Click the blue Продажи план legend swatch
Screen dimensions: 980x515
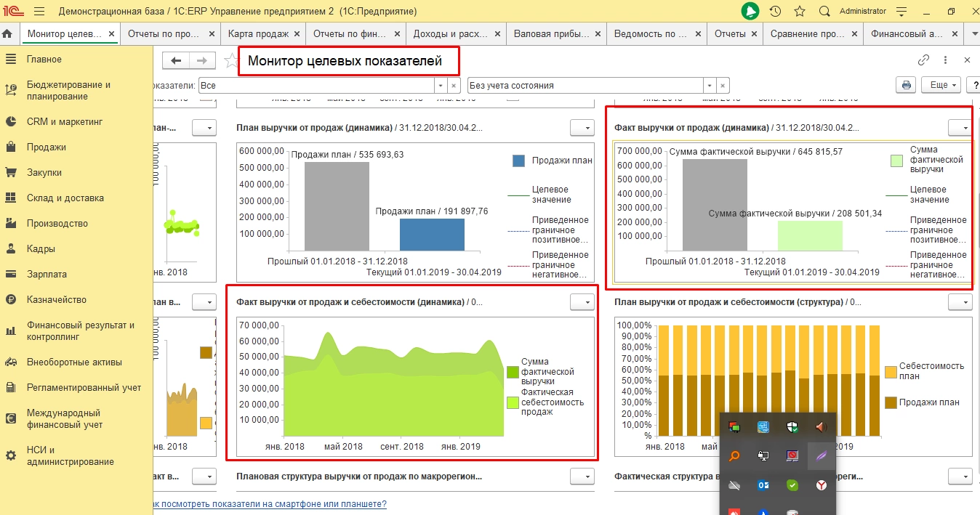click(x=518, y=161)
